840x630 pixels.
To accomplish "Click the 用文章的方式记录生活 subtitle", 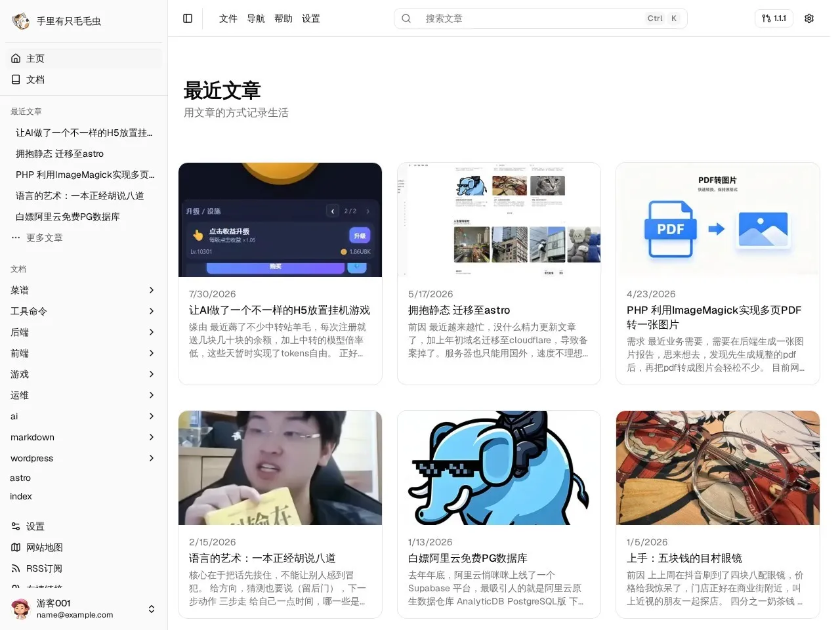I will [x=236, y=113].
